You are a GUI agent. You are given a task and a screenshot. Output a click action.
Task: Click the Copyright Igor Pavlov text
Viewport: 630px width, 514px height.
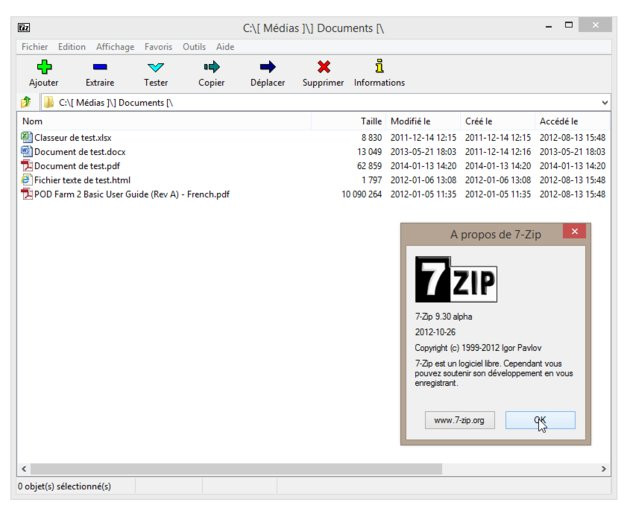coord(478,348)
